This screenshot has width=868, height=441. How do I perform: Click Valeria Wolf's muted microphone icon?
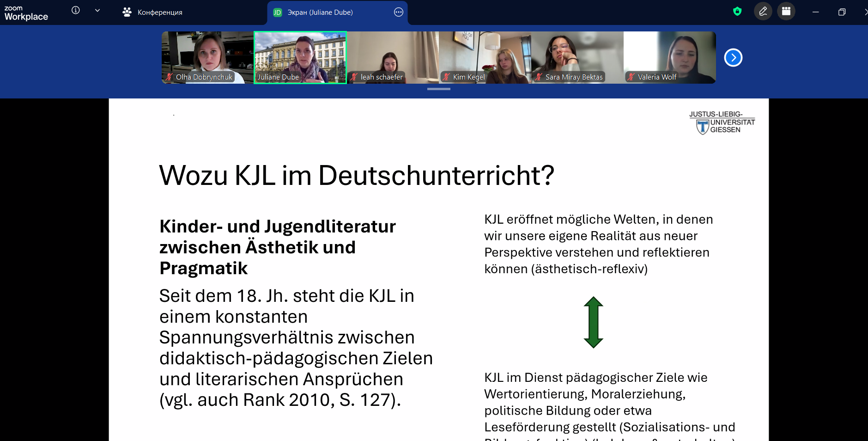tap(631, 77)
